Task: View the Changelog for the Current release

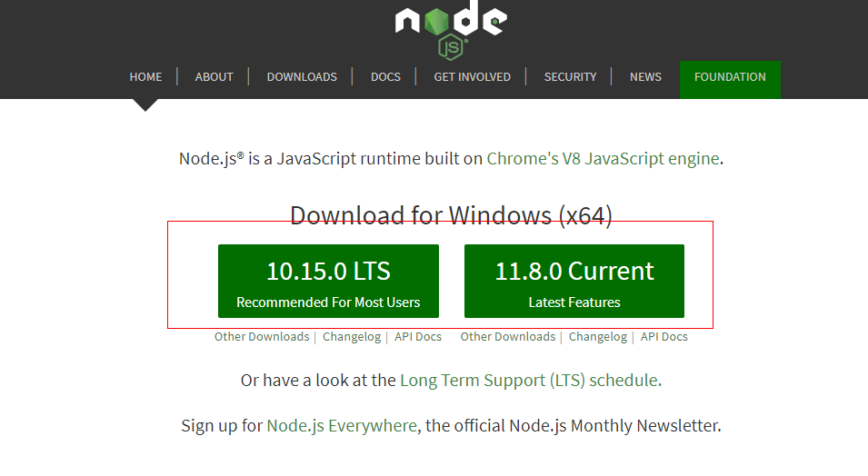Action: point(598,337)
